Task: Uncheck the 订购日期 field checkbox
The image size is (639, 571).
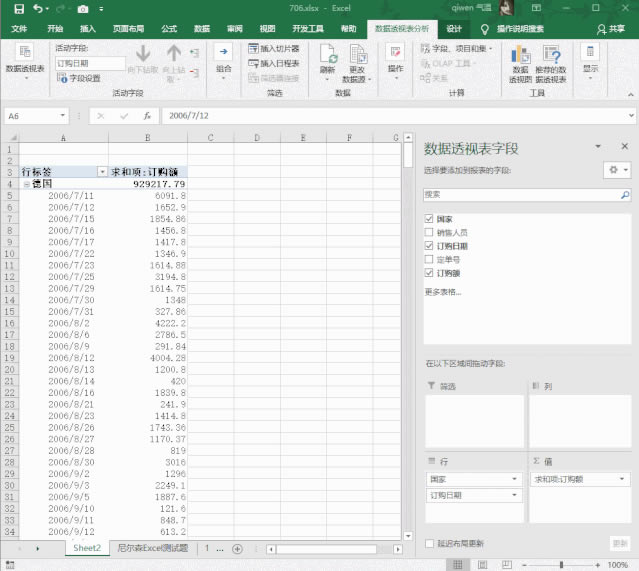Action: (x=429, y=246)
